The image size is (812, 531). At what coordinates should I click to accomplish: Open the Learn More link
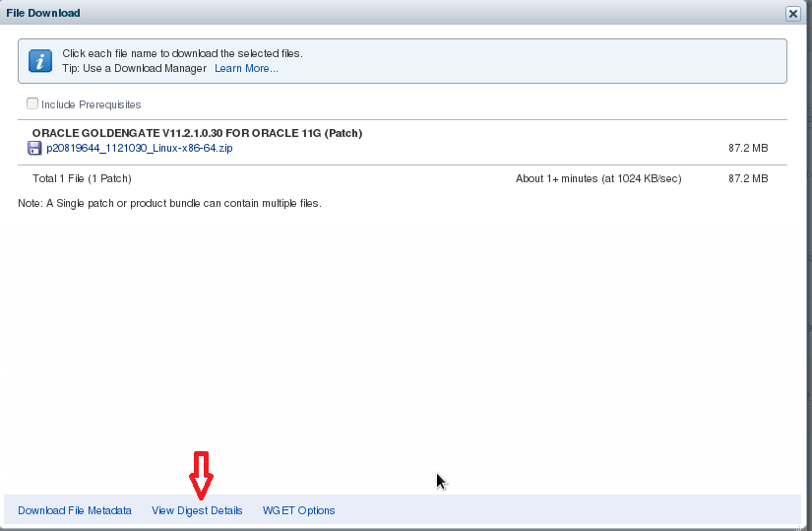coord(246,68)
